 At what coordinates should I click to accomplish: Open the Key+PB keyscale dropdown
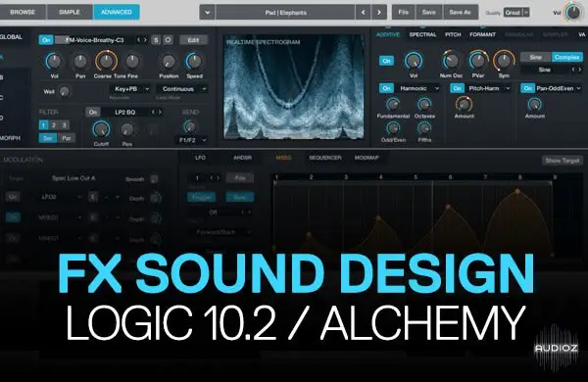click(129, 89)
